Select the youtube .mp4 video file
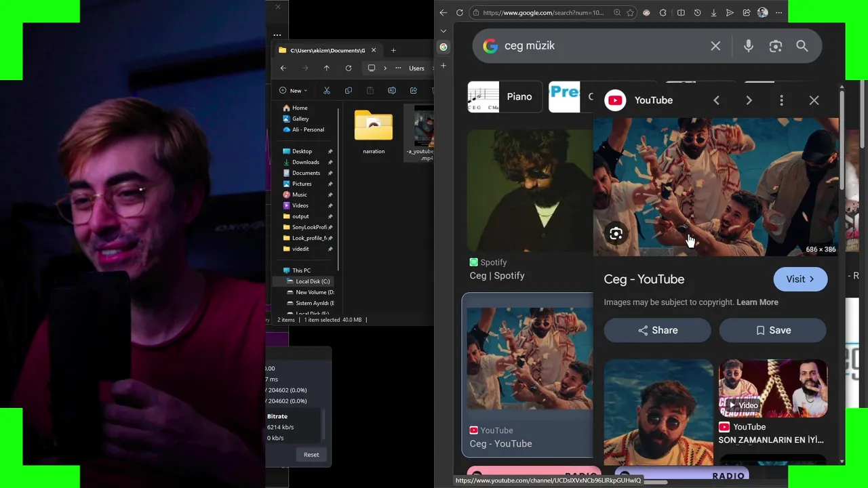This screenshot has width=868, height=488. tap(420, 134)
